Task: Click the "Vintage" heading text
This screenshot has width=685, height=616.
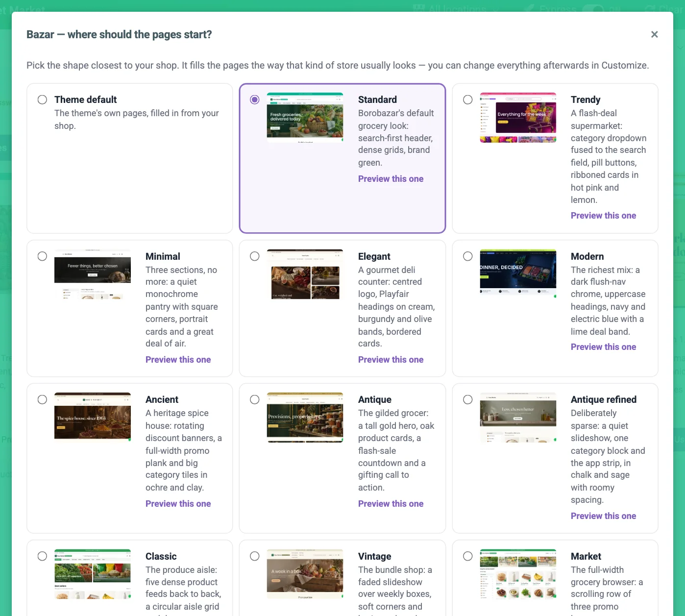Action: pos(374,556)
